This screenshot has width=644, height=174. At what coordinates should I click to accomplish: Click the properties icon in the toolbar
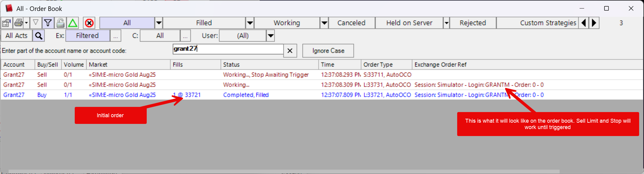(x=6, y=23)
